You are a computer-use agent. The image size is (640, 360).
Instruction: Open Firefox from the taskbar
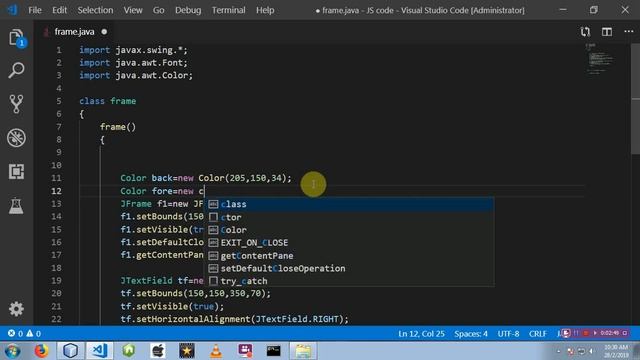pyautogui.click(x=41, y=351)
